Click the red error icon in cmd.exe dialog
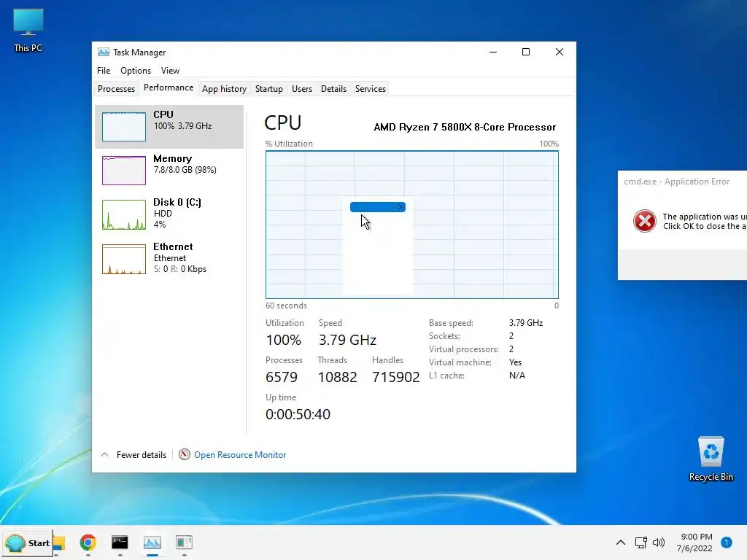 (x=645, y=221)
